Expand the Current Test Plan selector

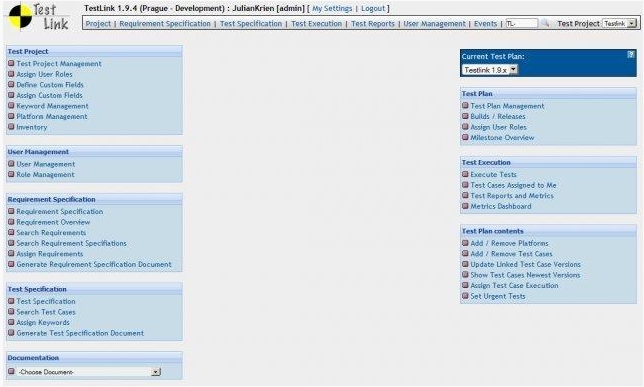coord(490,70)
